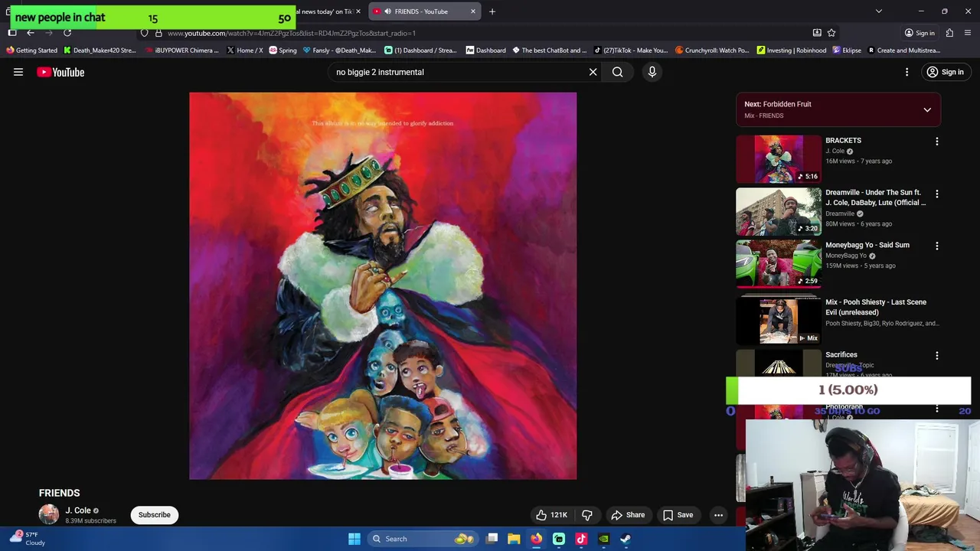Open the browser extensions puzzle icon
Viewport: 980px width, 551px height.
(x=949, y=33)
